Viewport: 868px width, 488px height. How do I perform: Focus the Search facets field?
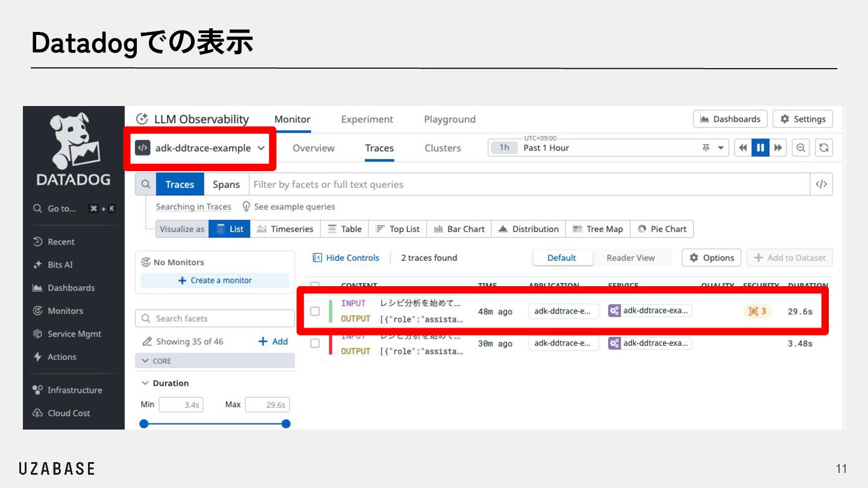click(215, 318)
